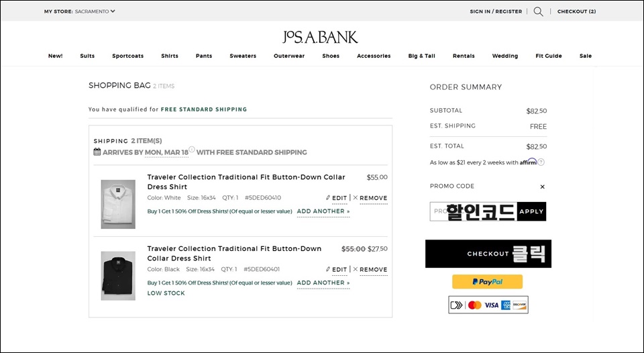This screenshot has width=644, height=353.
Task: Open the Suits menu
Action: coord(87,56)
